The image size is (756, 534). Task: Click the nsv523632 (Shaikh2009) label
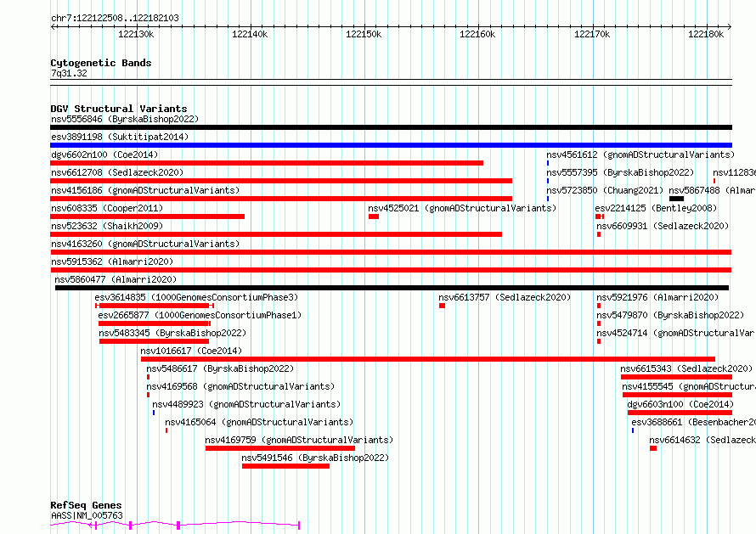click(x=107, y=226)
